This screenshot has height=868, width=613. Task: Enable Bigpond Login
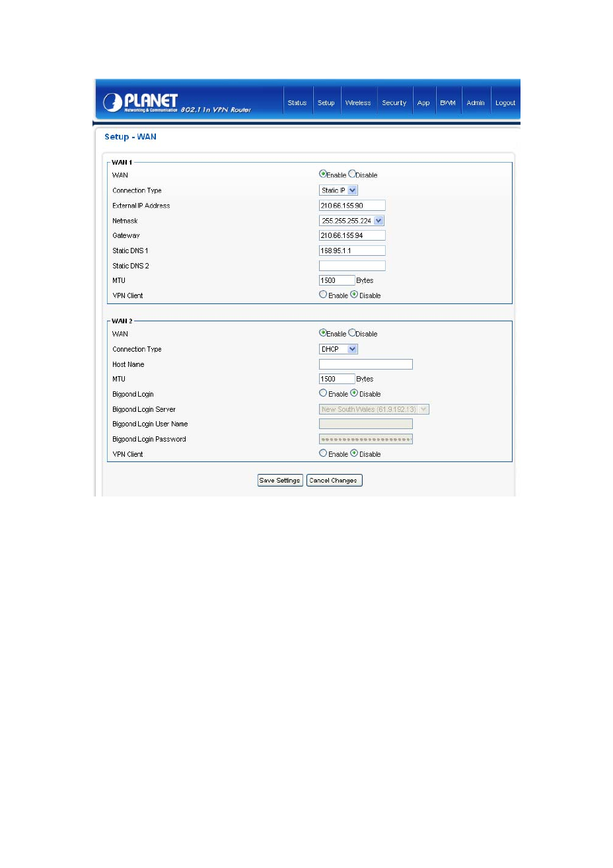click(x=323, y=393)
